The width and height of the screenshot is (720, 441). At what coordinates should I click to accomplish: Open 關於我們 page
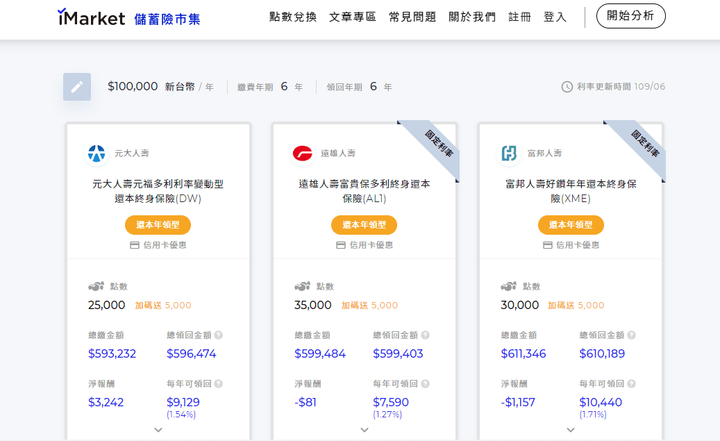point(472,17)
